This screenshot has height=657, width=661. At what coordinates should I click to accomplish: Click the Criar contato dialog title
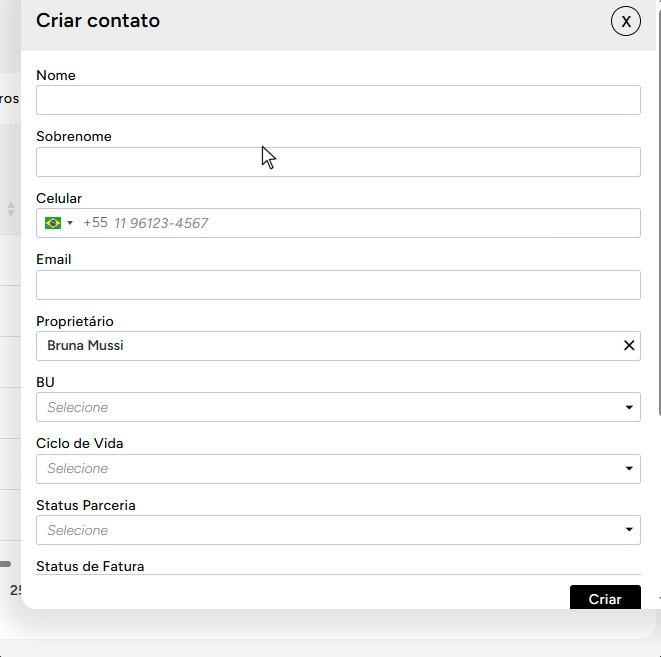(98, 21)
